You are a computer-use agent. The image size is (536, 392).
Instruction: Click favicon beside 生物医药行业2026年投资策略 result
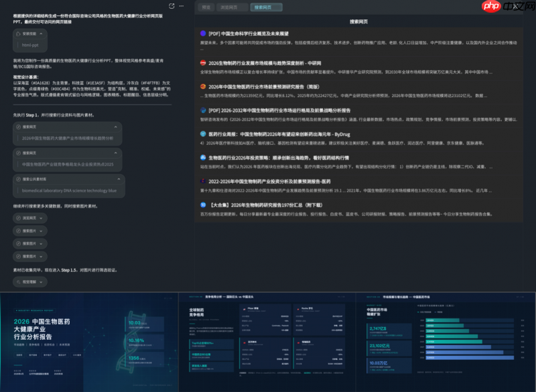(x=203, y=157)
